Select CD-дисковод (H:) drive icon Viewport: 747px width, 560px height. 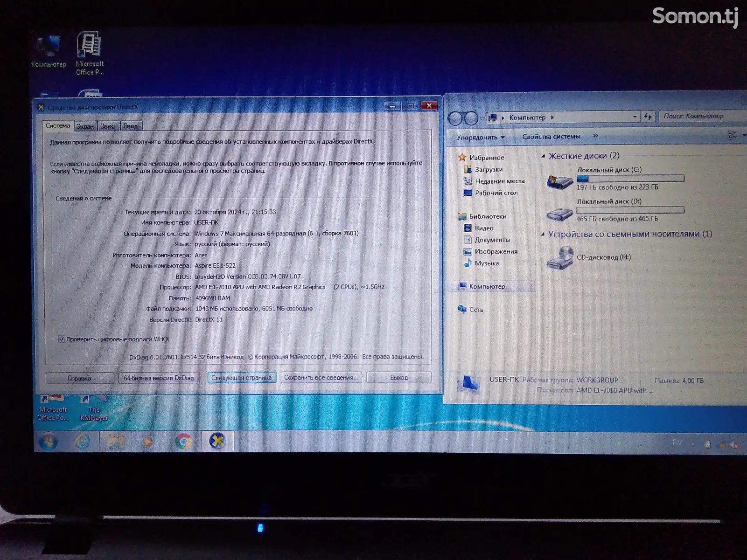(x=560, y=257)
